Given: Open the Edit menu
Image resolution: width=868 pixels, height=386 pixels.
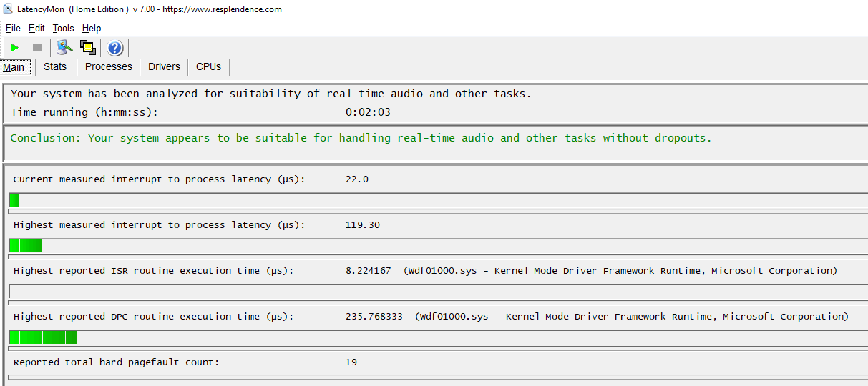Looking at the screenshot, I should pos(36,28).
